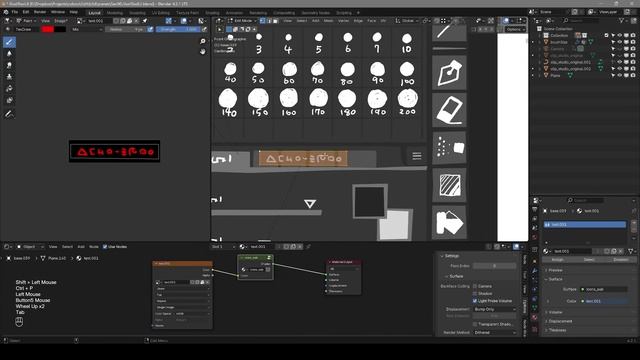Open the Render menu
Screen dimensions: 640x360
40,12
